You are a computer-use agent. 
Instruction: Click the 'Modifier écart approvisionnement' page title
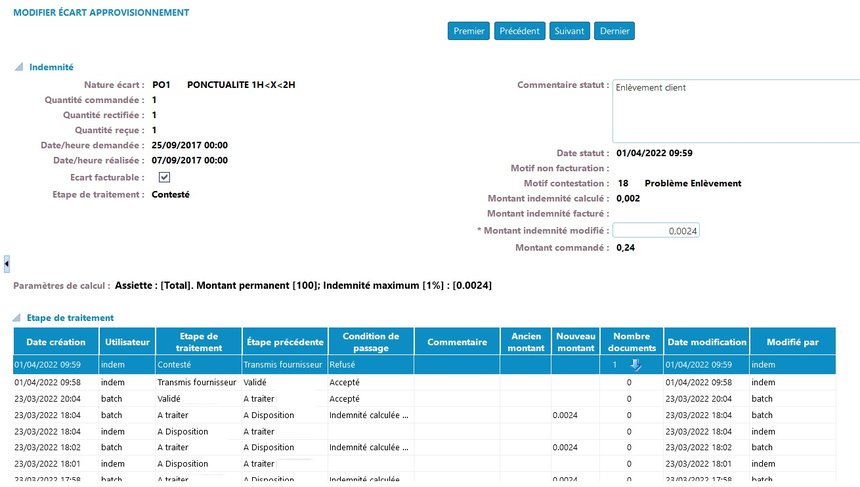pos(101,12)
